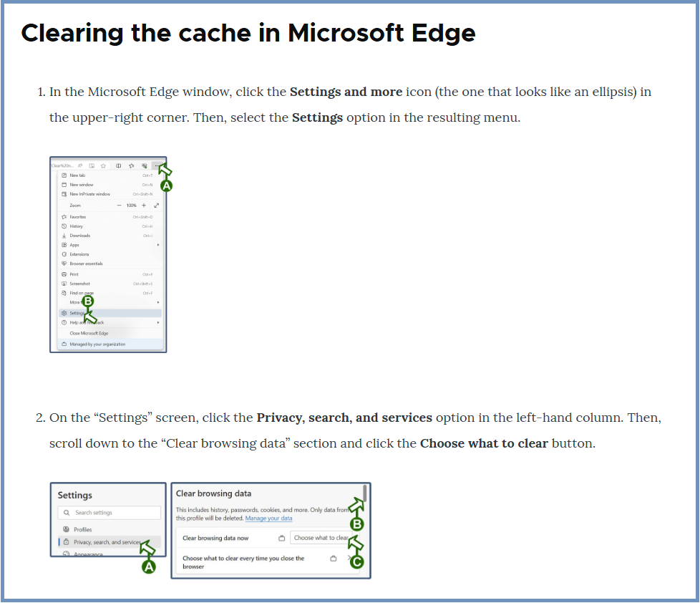Image resolution: width=700 pixels, height=603 pixels.
Task: Select Privacy, search, and services in the sidebar
Action: coord(107,542)
